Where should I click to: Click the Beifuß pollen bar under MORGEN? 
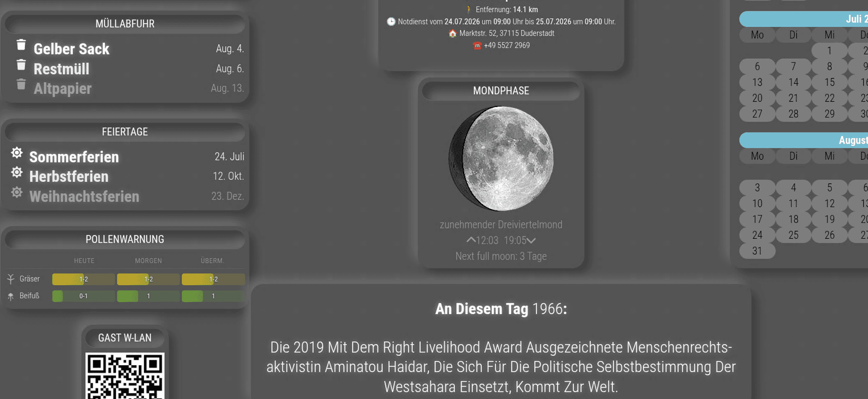pos(148,296)
